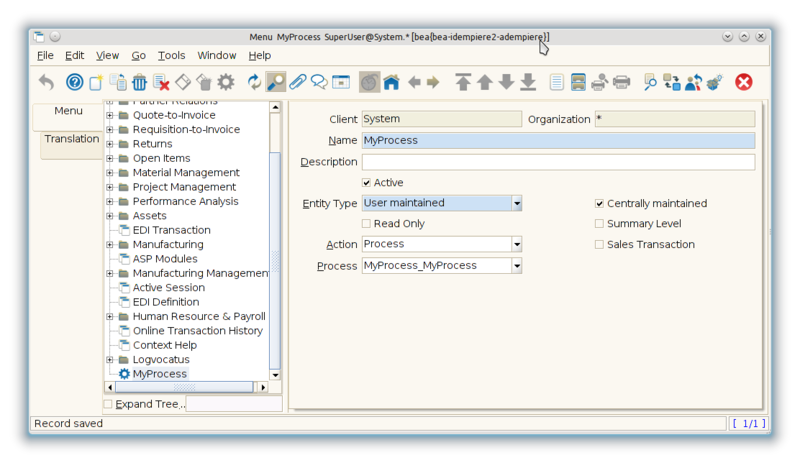This screenshot has width=800, height=463.
Task: Click the Requery refresh icon
Action: point(254,82)
